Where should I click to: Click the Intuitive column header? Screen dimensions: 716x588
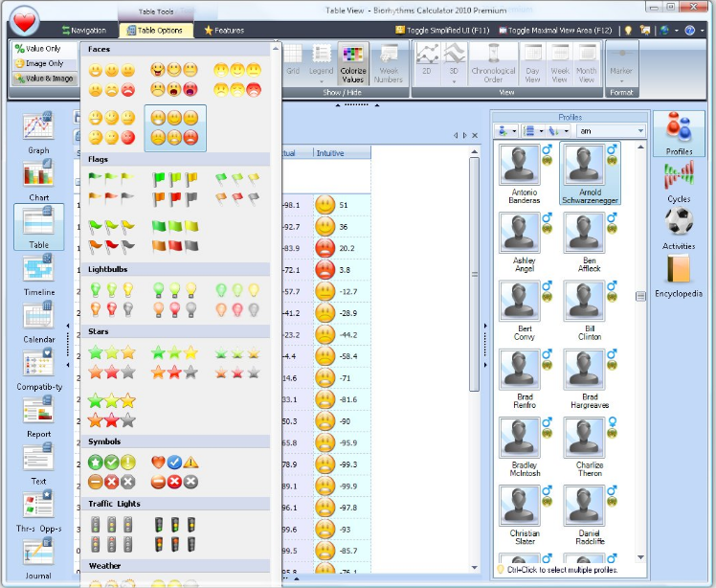[x=342, y=153]
